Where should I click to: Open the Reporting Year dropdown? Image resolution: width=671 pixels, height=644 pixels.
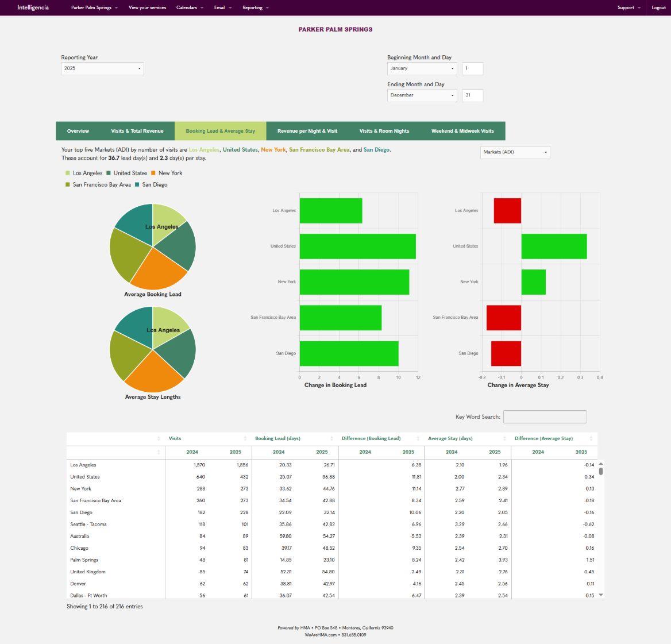coord(102,68)
